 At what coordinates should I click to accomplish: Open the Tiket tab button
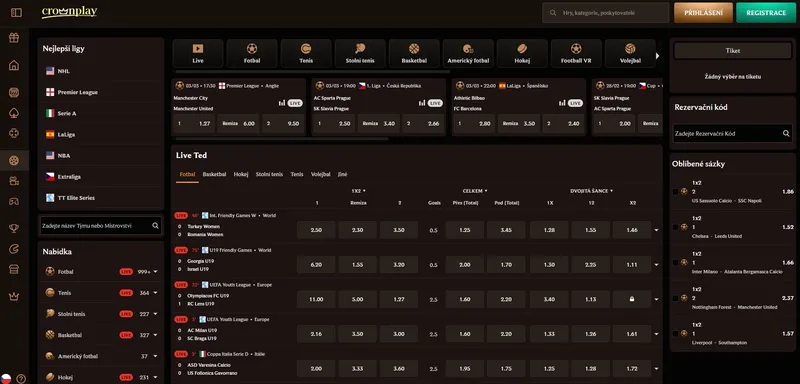click(733, 51)
